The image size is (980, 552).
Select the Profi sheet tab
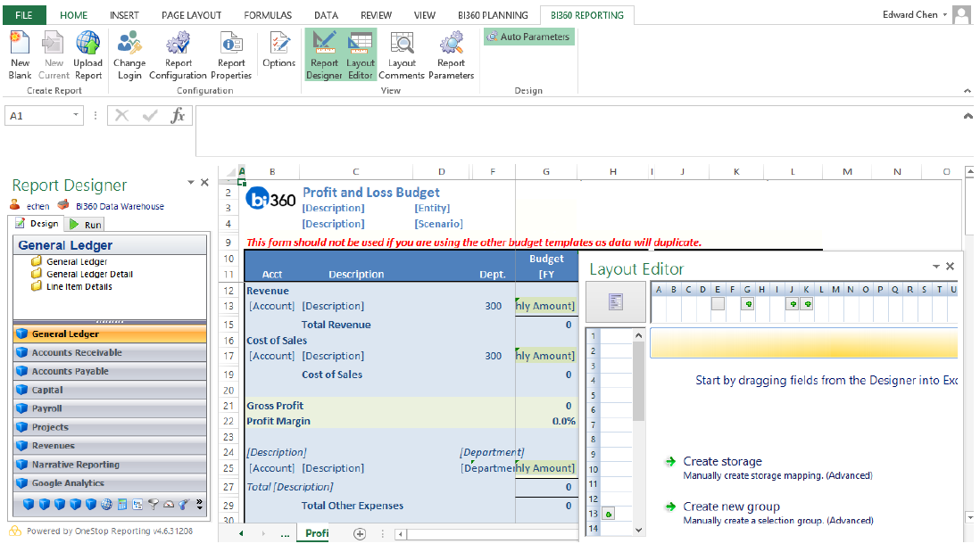tap(317, 533)
